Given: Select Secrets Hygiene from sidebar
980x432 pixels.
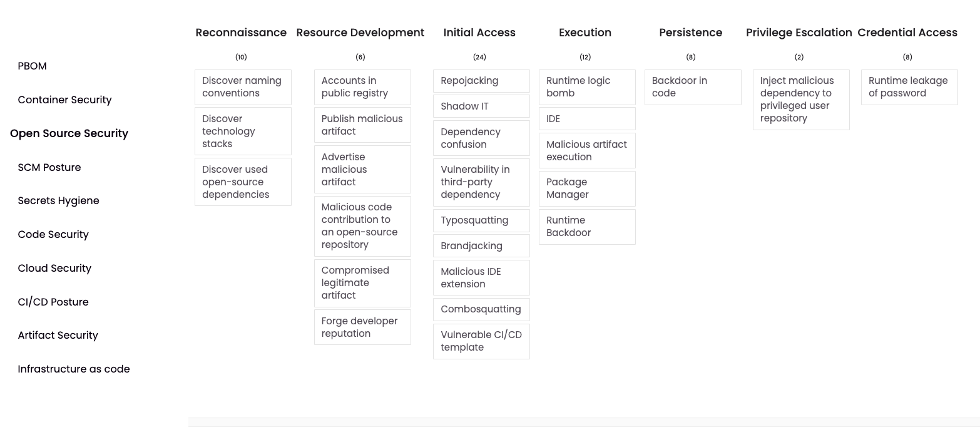Looking at the screenshot, I should (x=58, y=200).
